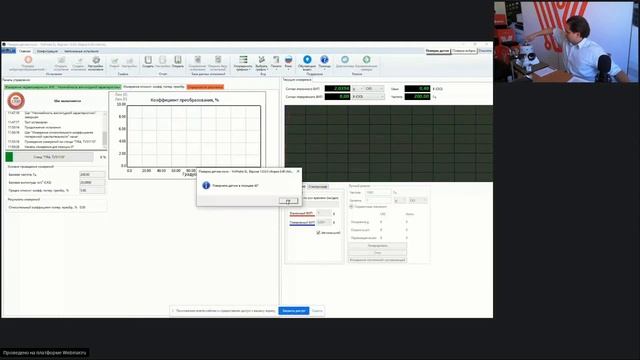
Task: Click the Создать report icon
Action: [x=148, y=60]
